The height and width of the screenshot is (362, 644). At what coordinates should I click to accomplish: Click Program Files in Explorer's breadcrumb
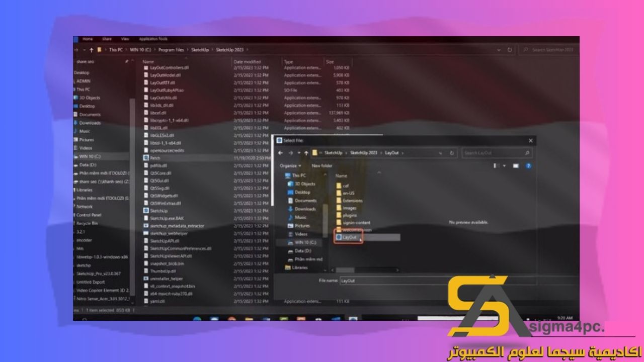(171, 50)
